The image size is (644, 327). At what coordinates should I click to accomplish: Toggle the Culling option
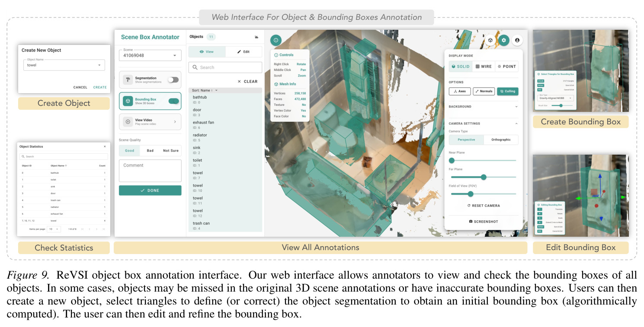click(507, 91)
